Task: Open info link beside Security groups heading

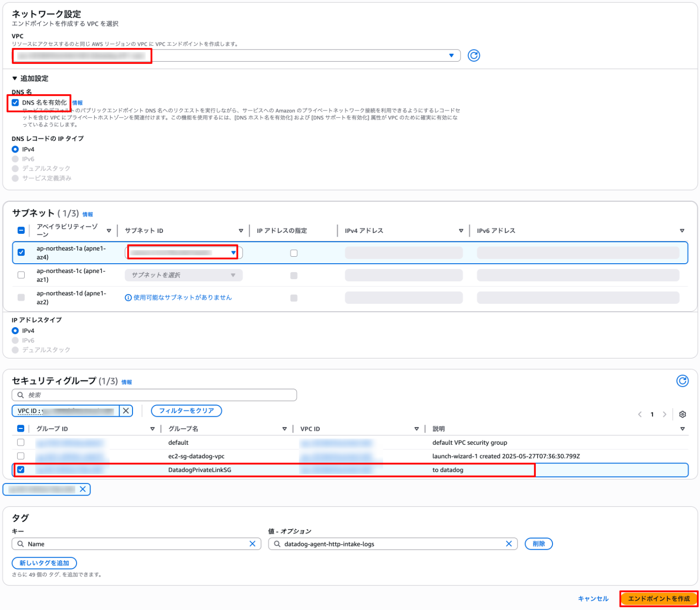Action: (x=126, y=382)
